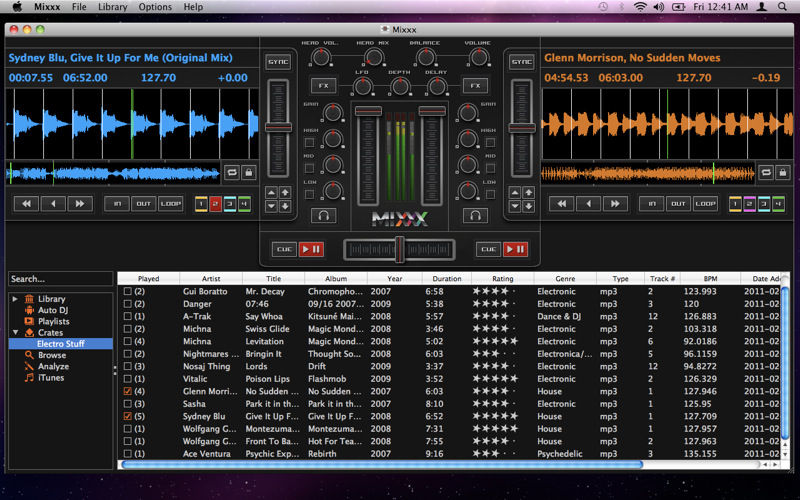
Task: Sort tracks by Album column header
Action: click(336, 279)
